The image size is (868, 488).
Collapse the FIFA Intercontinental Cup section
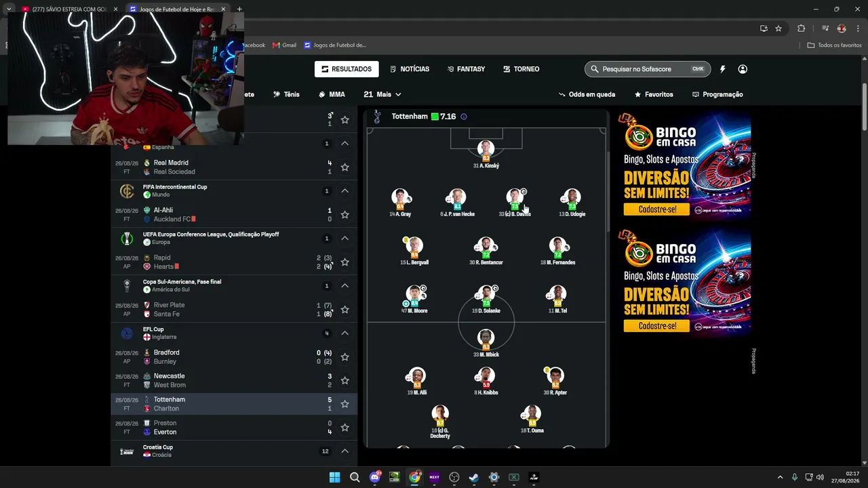(x=344, y=191)
